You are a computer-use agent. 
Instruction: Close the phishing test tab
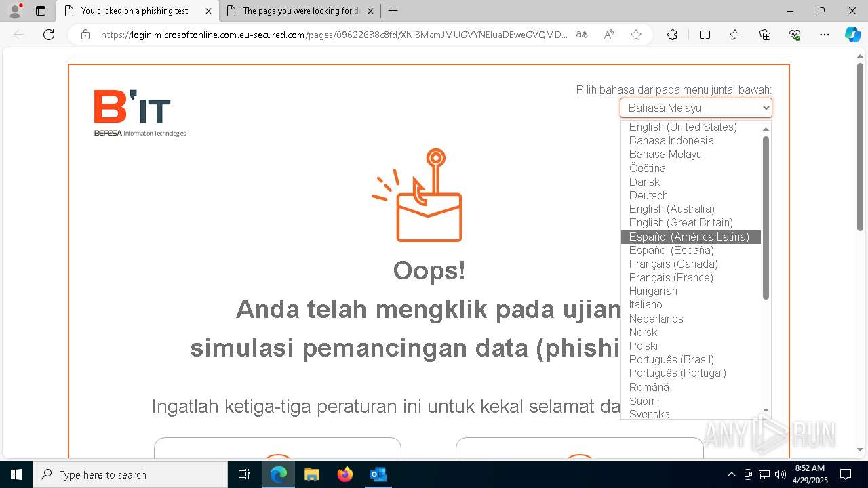tap(208, 11)
